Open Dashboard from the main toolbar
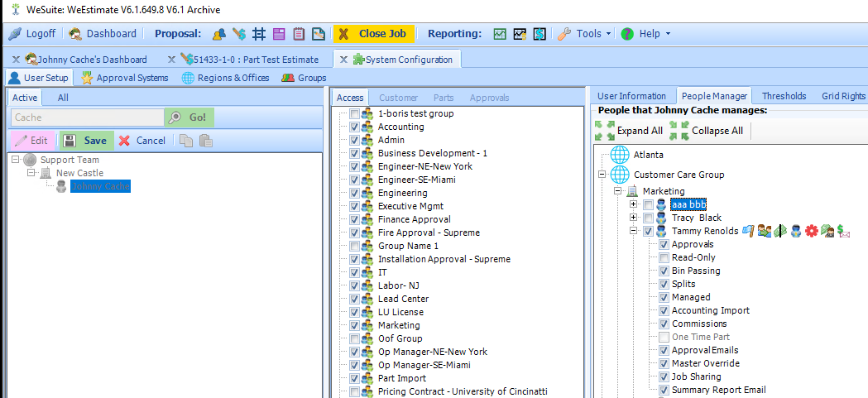868x398 pixels. point(103,34)
